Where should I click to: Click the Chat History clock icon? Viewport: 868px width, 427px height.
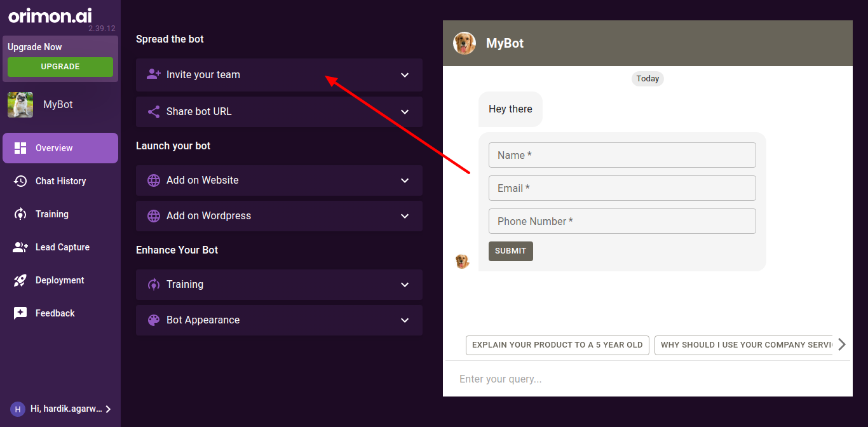[x=20, y=181]
